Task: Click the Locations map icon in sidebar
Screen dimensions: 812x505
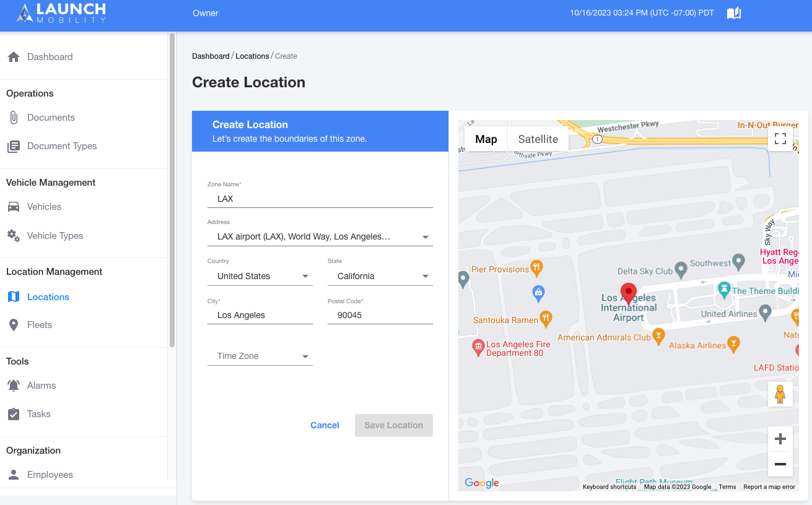Action: 14,297
